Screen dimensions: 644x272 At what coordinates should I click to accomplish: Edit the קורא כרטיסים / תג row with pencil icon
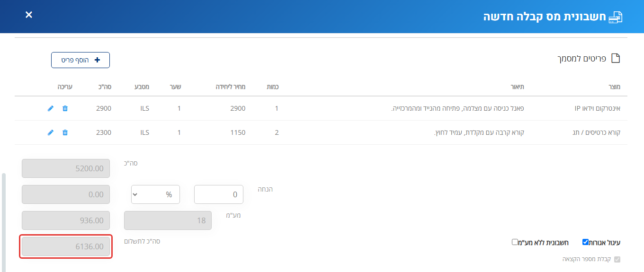click(51, 132)
